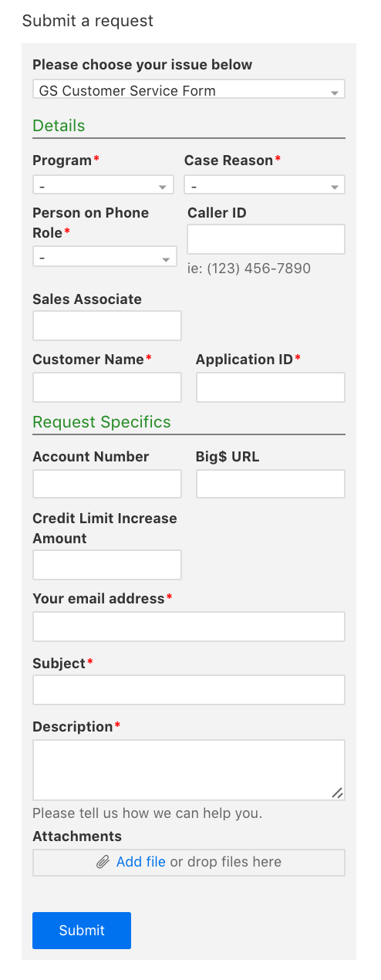
Task: Click the Customer Name text box
Action: [x=107, y=387]
